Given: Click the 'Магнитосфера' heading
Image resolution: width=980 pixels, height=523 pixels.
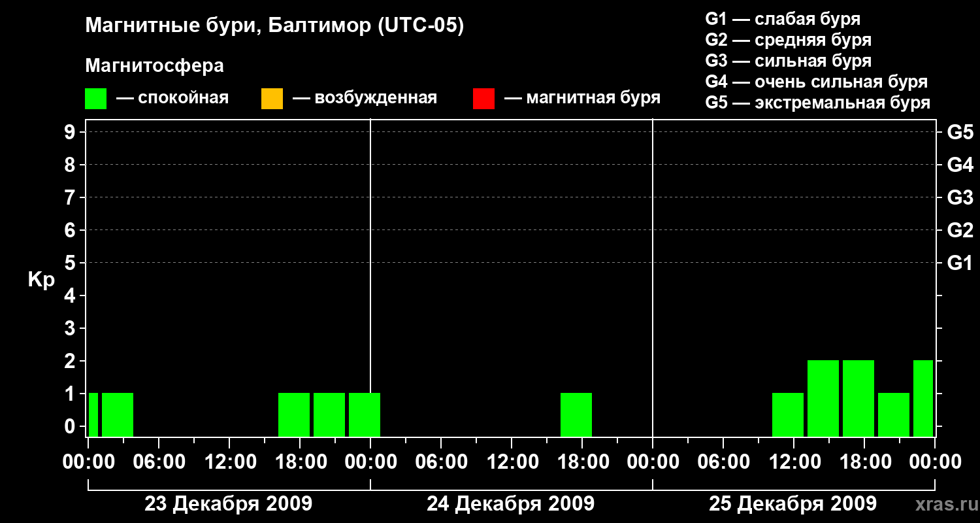Looking at the screenshot, I should [155, 66].
